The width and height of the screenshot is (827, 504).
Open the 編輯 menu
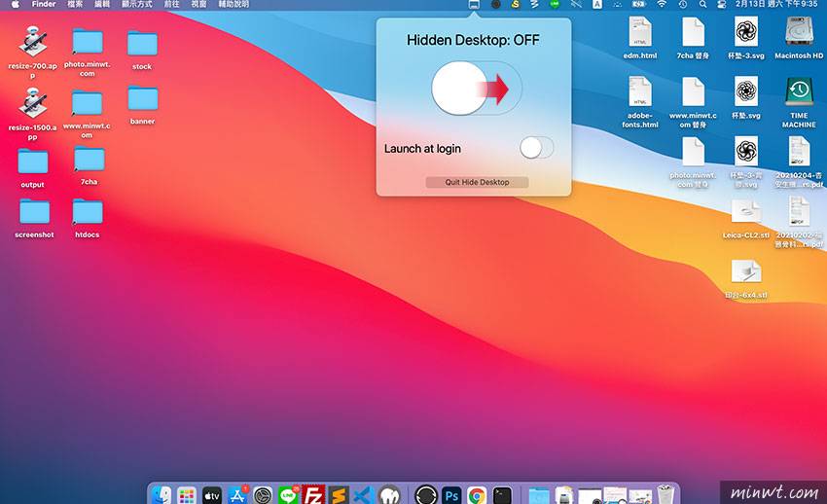pyautogui.click(x=102, y=4)
